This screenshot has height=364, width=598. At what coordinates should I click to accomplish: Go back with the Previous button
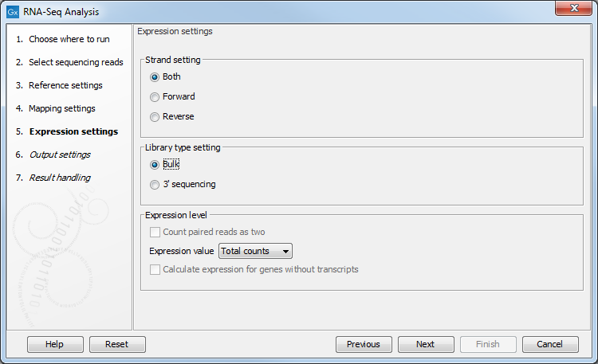tap(364, 344)
